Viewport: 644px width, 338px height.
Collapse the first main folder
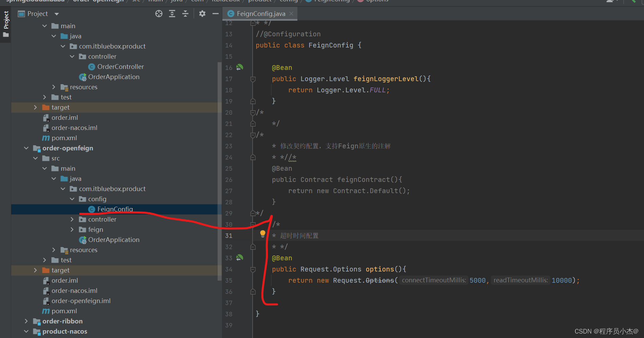pos(44,26)
